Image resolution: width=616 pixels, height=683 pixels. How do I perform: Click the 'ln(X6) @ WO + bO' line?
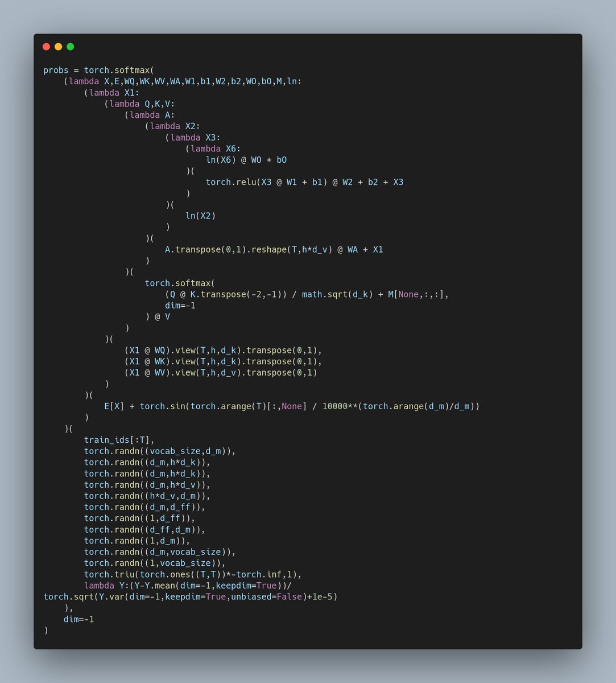coord(246,160)
